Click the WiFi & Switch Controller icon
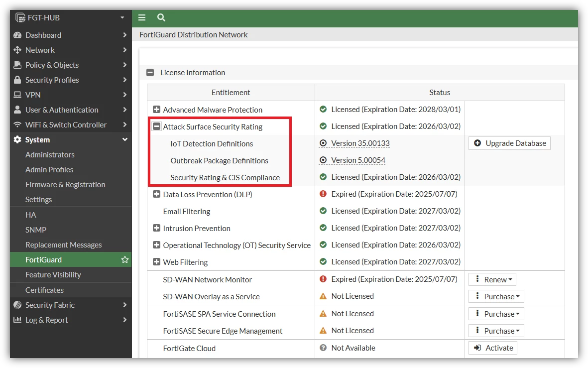Image resolution: width=588 pixels, height=368 pixels. [x=17, y=124]
